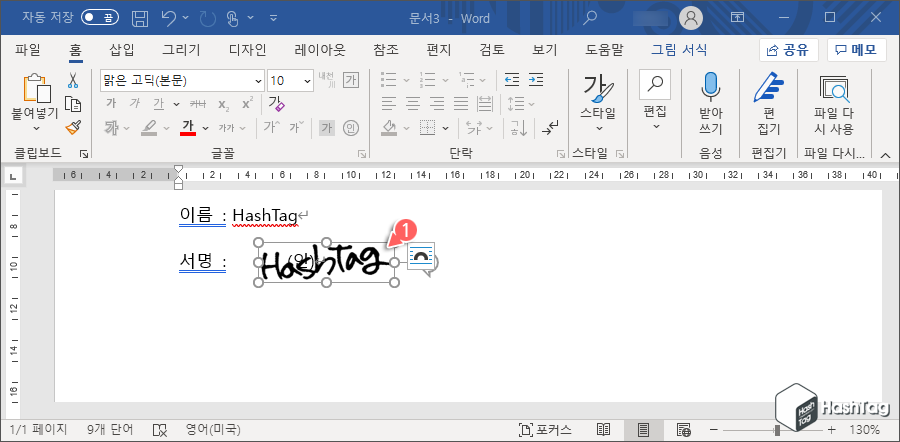Toggle superscript formatting
This screenshot has height=442, width=900.
click(247, 104)
